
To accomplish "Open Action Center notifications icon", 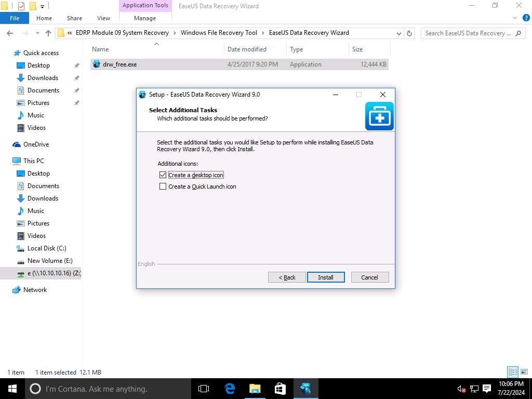I will click(x=487, y=389).
